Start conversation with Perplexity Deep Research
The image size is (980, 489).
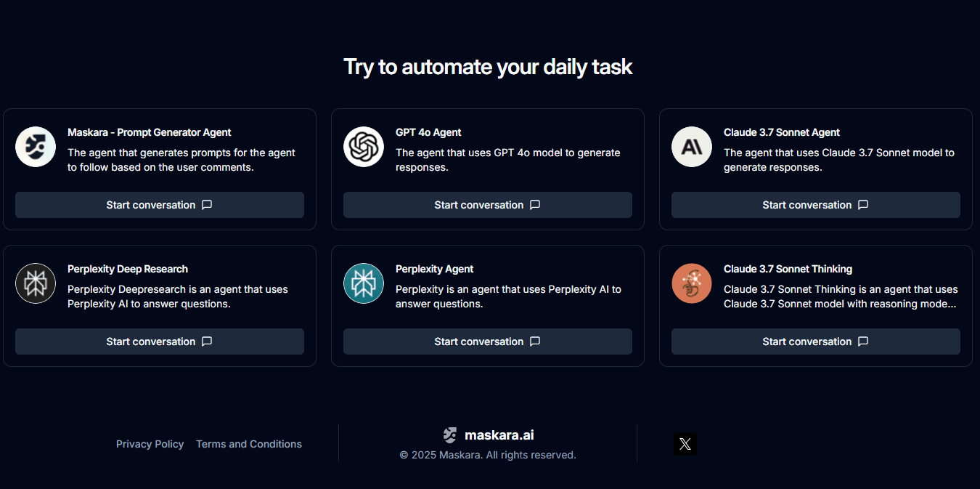coord(160,342)
